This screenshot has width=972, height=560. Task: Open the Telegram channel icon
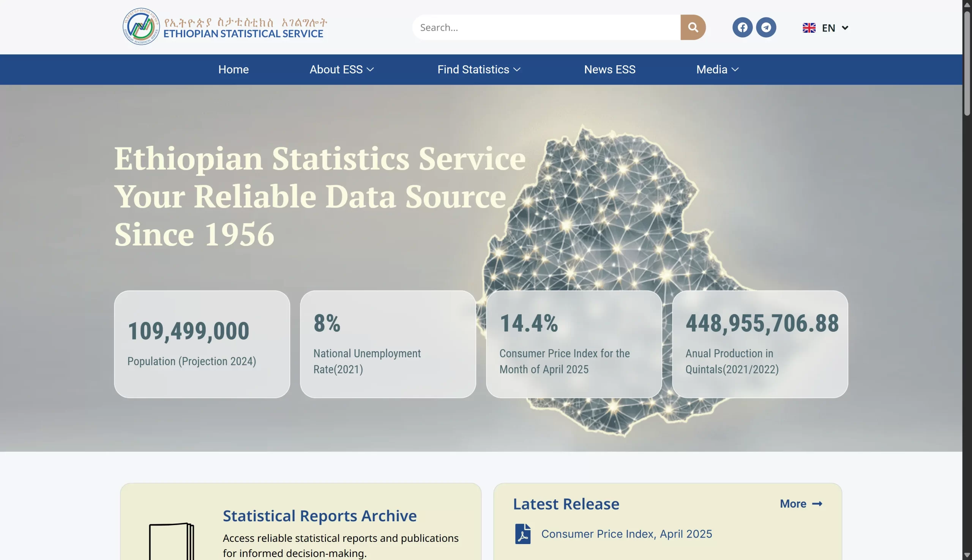(766, 27)
